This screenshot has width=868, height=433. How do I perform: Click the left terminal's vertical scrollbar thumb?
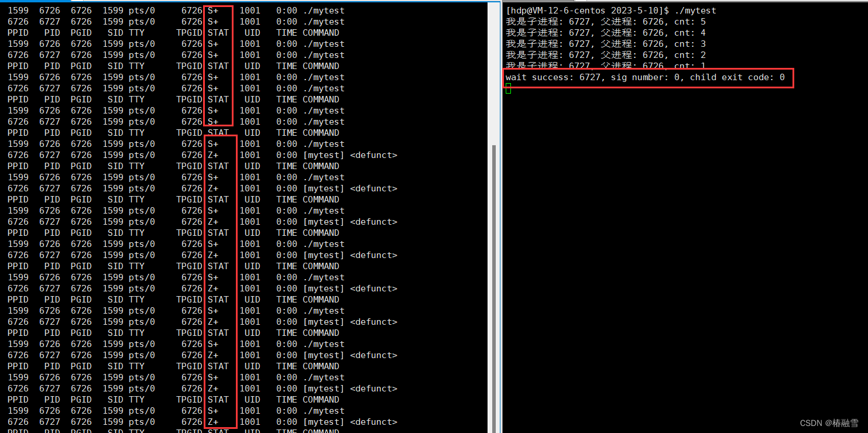(495, 289)
